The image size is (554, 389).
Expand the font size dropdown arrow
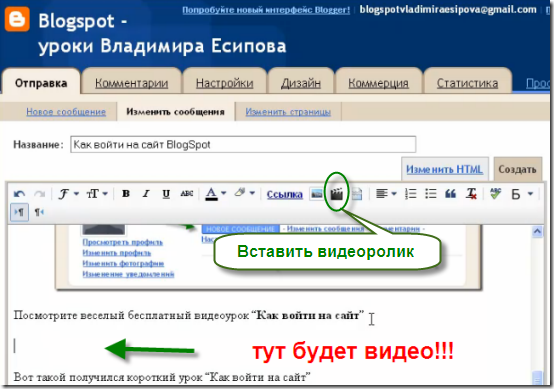(105, 194)
